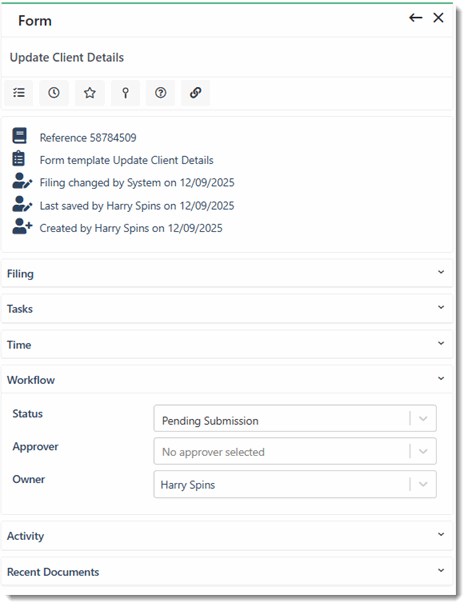The image size is (468, 607).
Task: Expand the Filing section chevron
Action: (x=441, y=272)
